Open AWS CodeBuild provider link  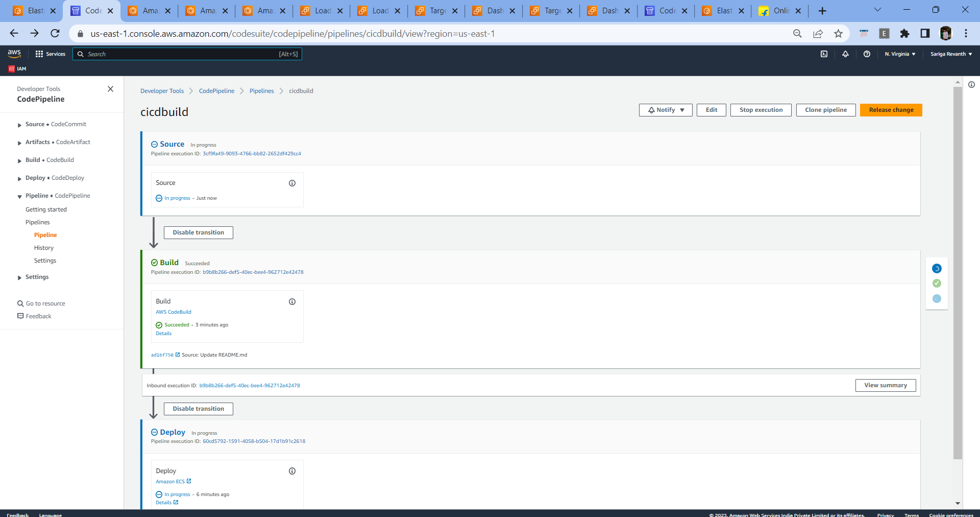point(174,312)
